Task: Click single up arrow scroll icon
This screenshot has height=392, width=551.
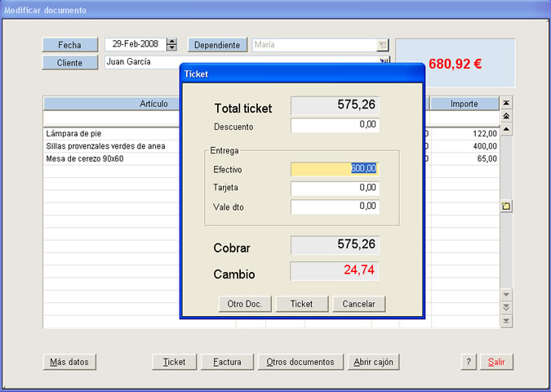Action: coord(506,129)
